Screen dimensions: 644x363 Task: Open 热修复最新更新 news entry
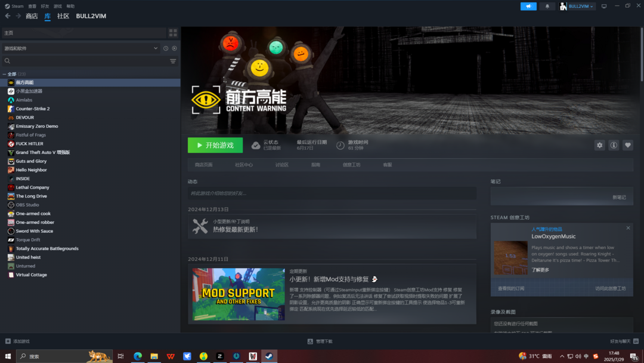click(x=332, y=226)
